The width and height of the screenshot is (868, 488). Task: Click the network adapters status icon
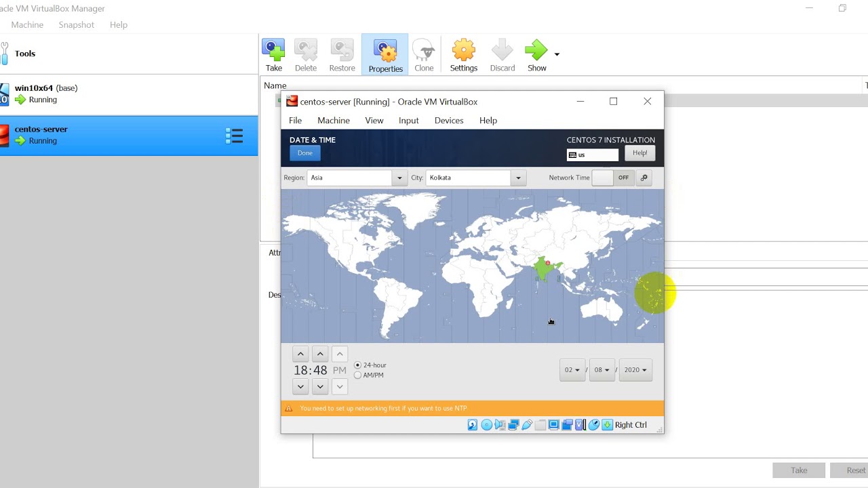(513, 425)
